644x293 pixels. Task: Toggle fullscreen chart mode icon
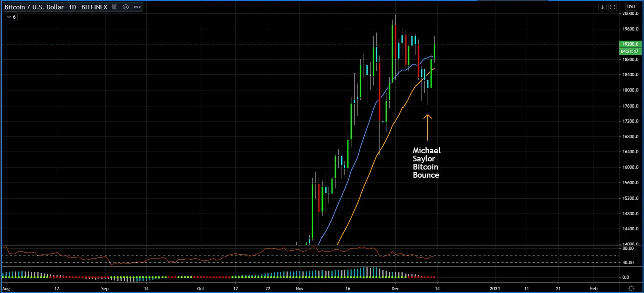coord(612,7)
